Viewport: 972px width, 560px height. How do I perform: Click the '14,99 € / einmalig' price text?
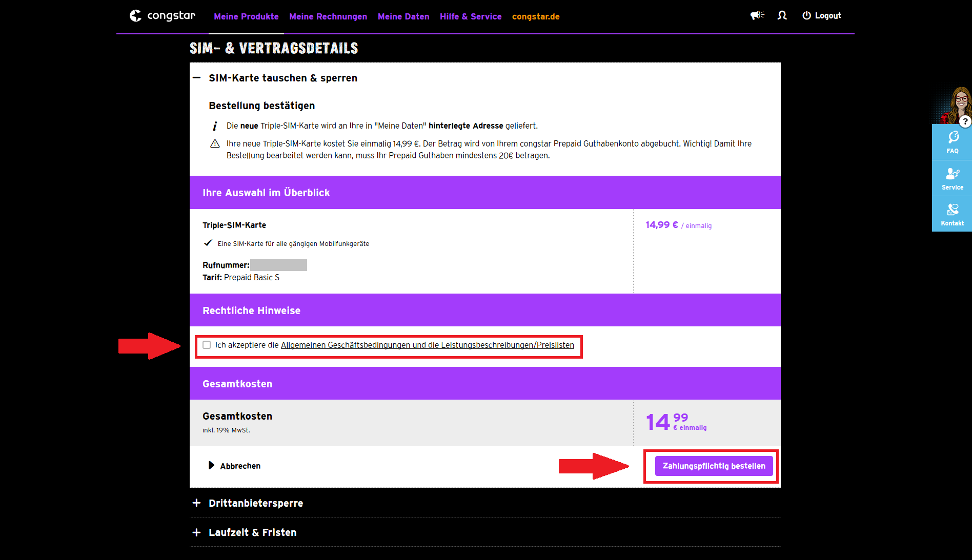tap(678, 225)
